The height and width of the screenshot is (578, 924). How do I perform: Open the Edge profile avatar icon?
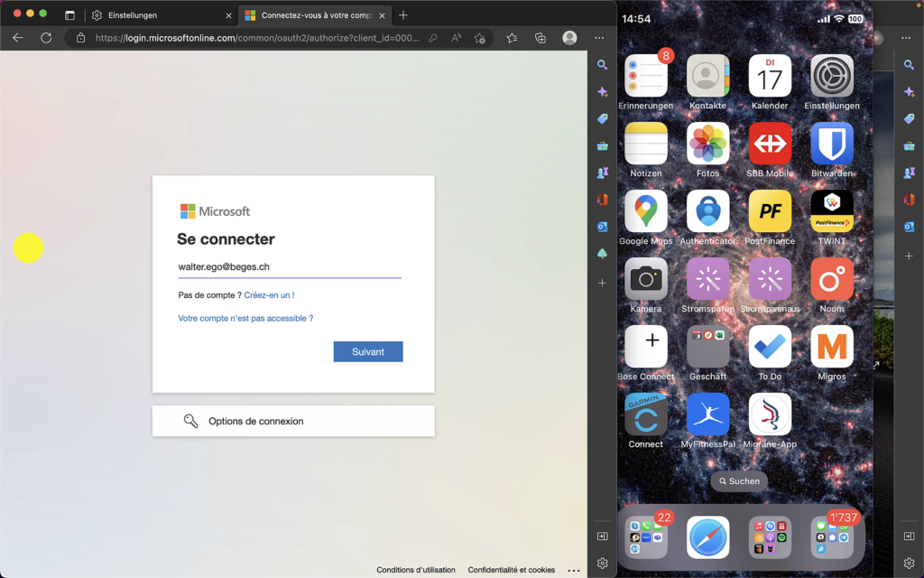pos(569,38)
